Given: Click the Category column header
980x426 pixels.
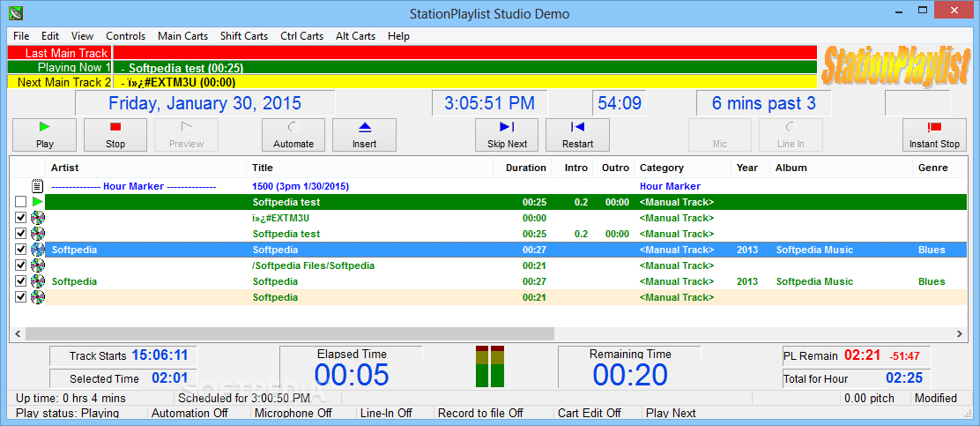Looking at the screenshot, I should [683, 168].
